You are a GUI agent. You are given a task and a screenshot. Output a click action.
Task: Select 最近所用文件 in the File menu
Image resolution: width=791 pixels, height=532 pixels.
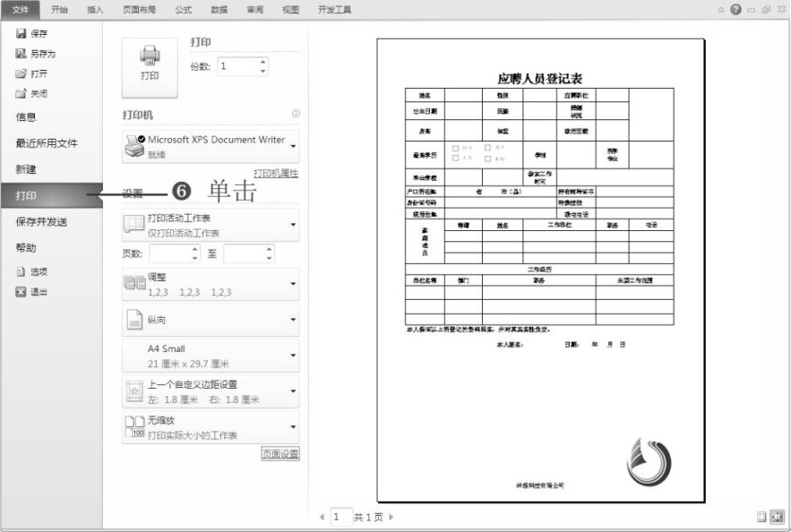47,142
